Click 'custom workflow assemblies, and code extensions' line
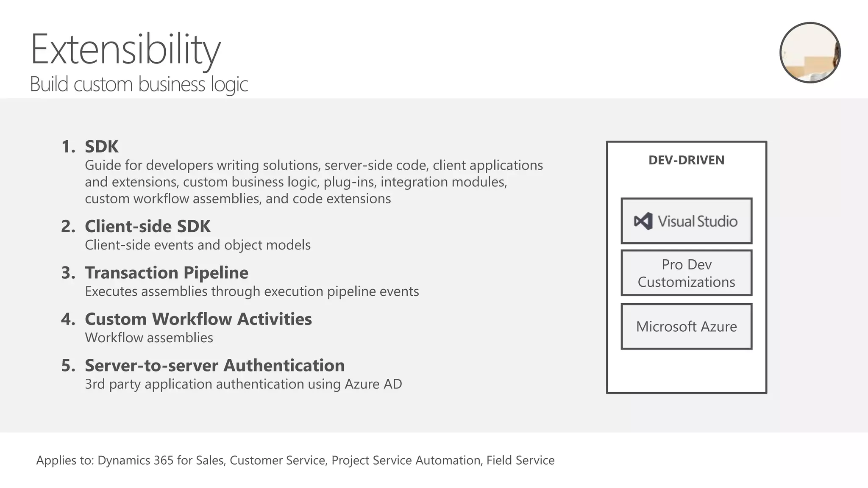The width and height of the screenshot is (868, 488). (x=238, y=199)
